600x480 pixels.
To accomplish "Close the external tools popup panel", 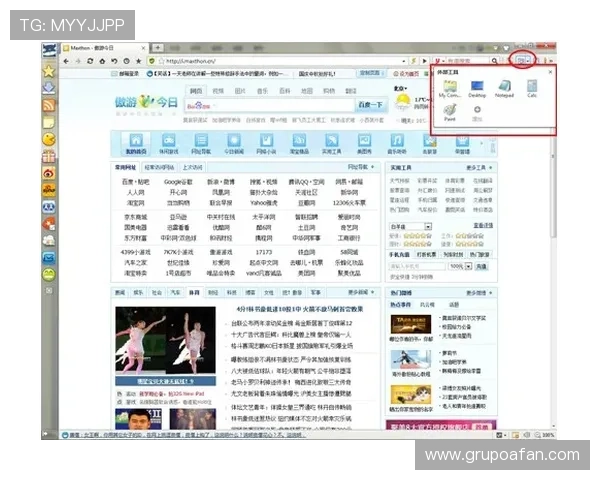I will pyautogui.click(x=550, y=72).
